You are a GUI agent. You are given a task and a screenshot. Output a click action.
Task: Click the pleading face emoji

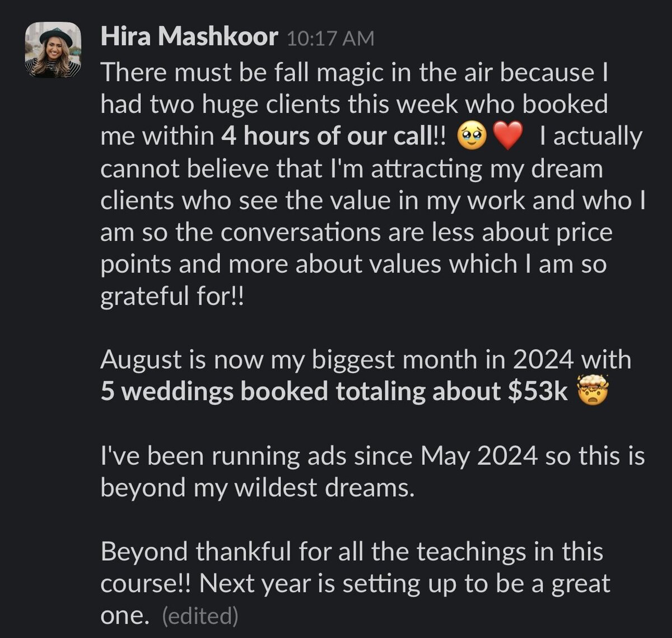coord(472,137)
